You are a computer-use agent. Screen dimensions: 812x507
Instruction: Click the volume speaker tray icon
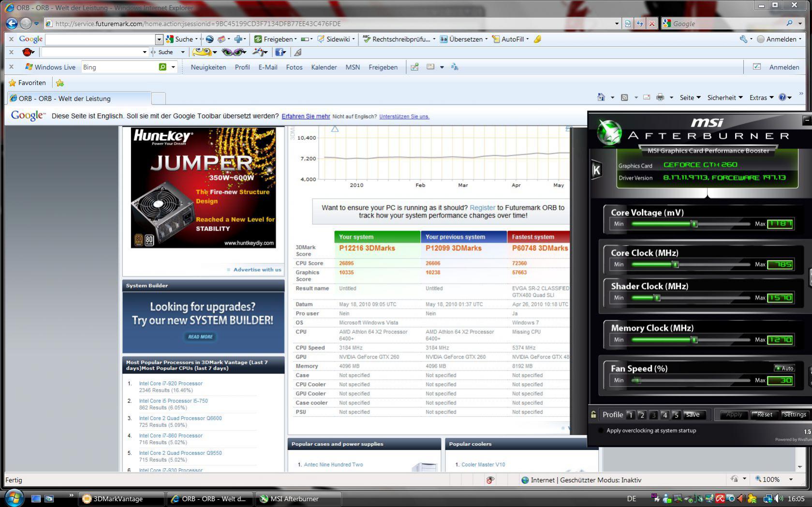[778, 499]
